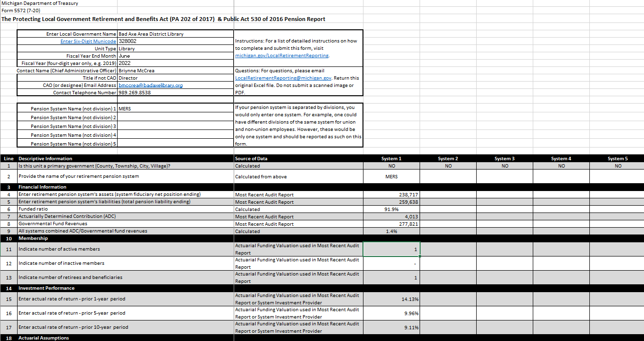The height and width of the screenshot is (341, 644).
Task: Select Pension System Name 1 cell MERS
Action: pyautogui.click(x=176, y=108)
